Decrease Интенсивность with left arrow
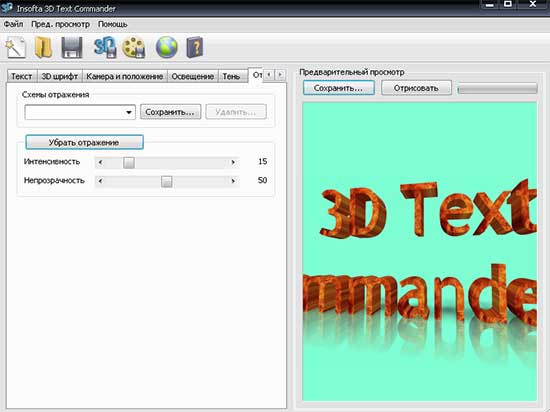The width and height of the screenshot is (550, 412). click(x=100, y=162)
